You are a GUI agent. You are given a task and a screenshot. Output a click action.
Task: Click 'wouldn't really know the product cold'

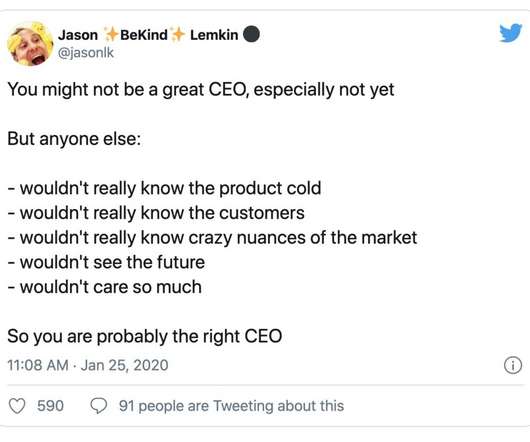pyautogui.click(x=164, y=188)
